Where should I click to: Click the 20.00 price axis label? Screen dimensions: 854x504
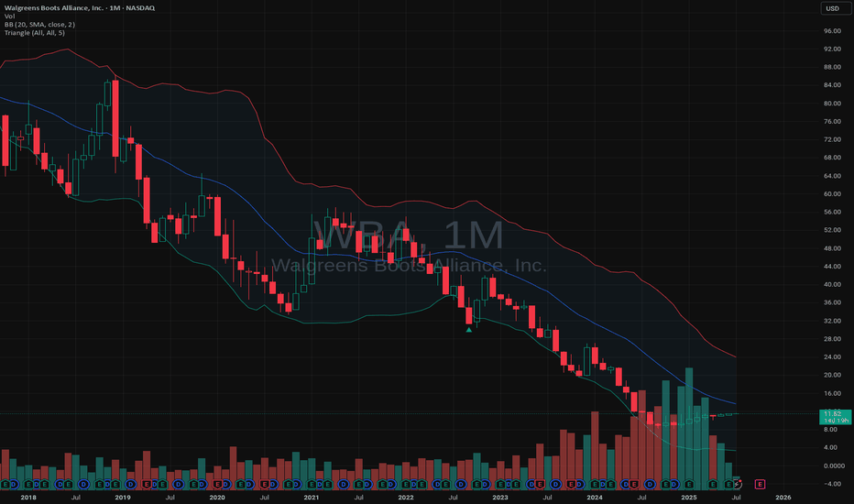point(832,375)
